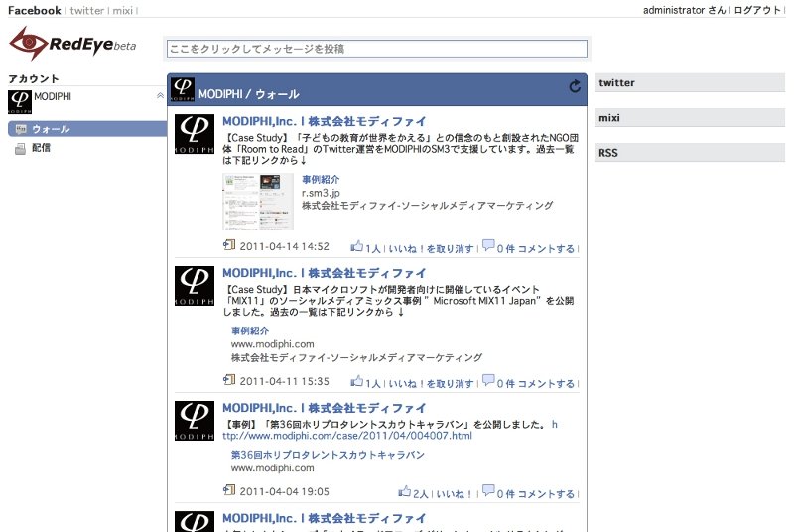Switch to the mixi tab at top
Screen dimensions: 794x532
coord(122,10)
